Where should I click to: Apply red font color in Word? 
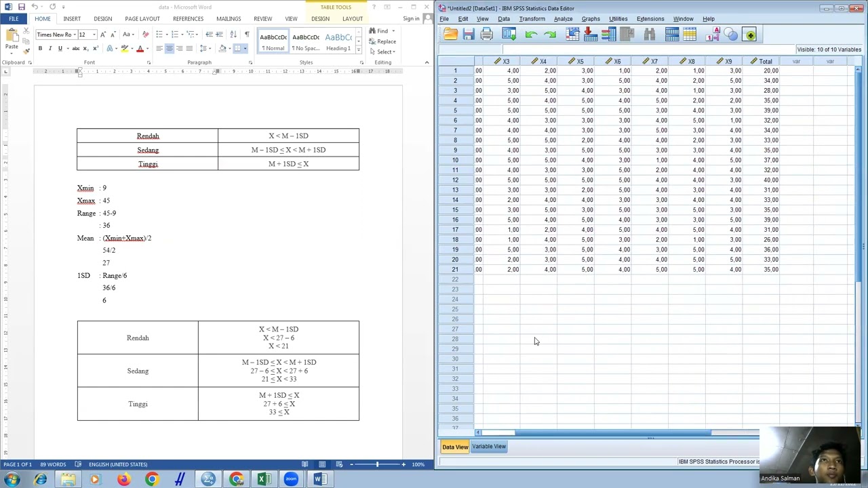(x=140, y=49)
